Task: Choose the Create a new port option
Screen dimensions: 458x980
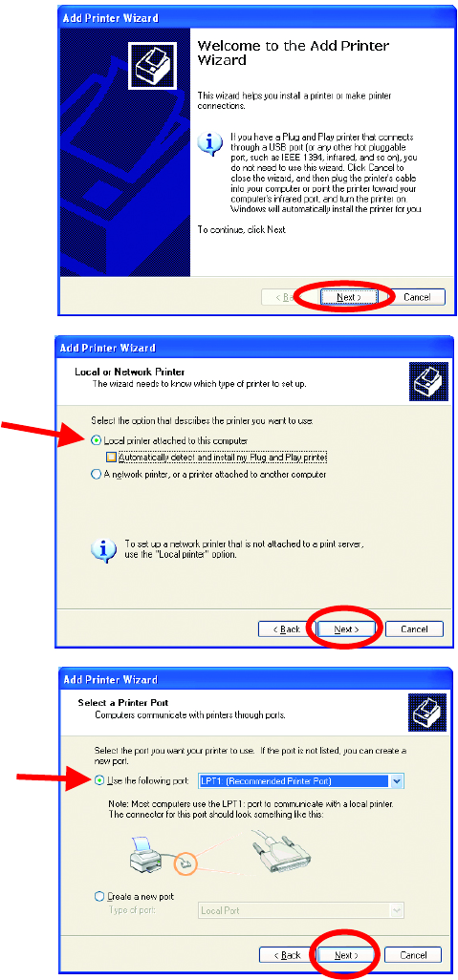Action: coord(134,896)
